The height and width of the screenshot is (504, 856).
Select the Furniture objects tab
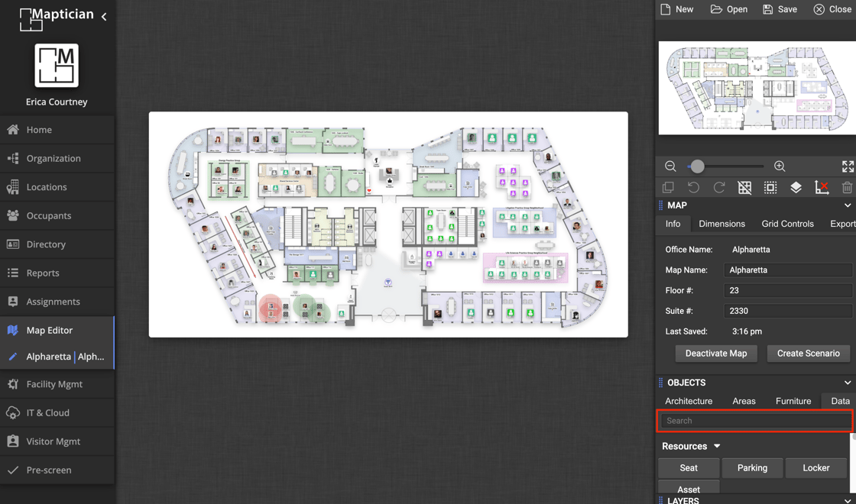click(793, 401)
